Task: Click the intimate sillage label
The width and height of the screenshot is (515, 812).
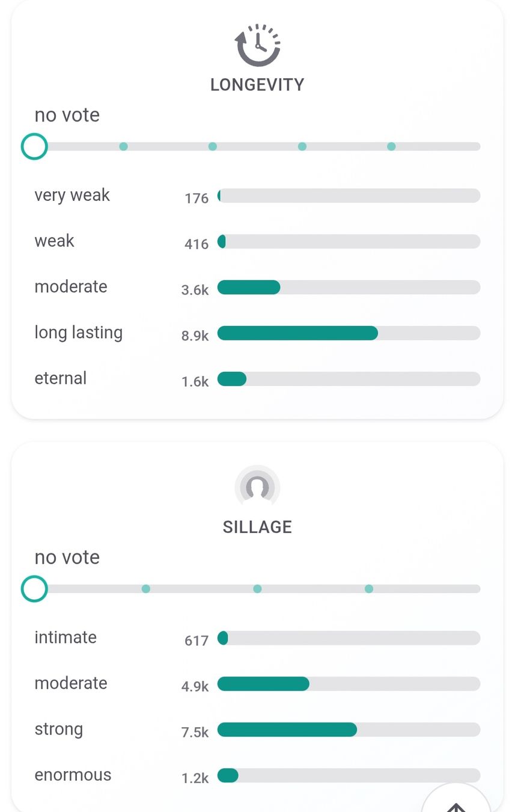Action: [66, 638]
